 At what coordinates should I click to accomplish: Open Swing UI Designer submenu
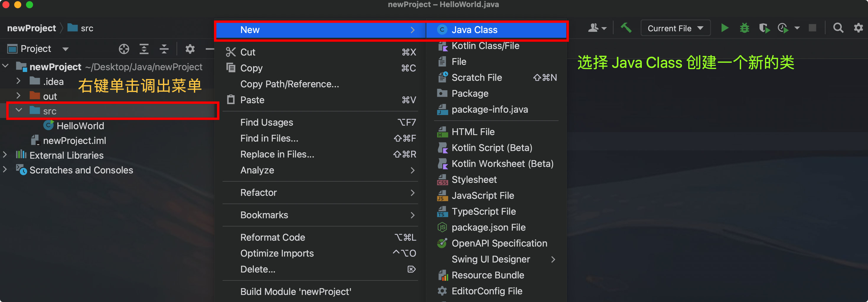(496, 259)
